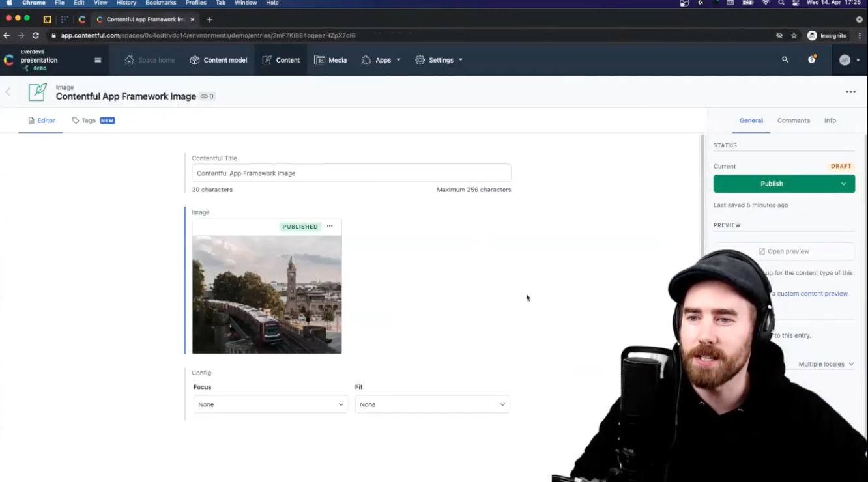Image resolution: width=868 pixels, height=482 pixels.
Task: Expand the Apps dropdown menu
Action: pos(381,60)
